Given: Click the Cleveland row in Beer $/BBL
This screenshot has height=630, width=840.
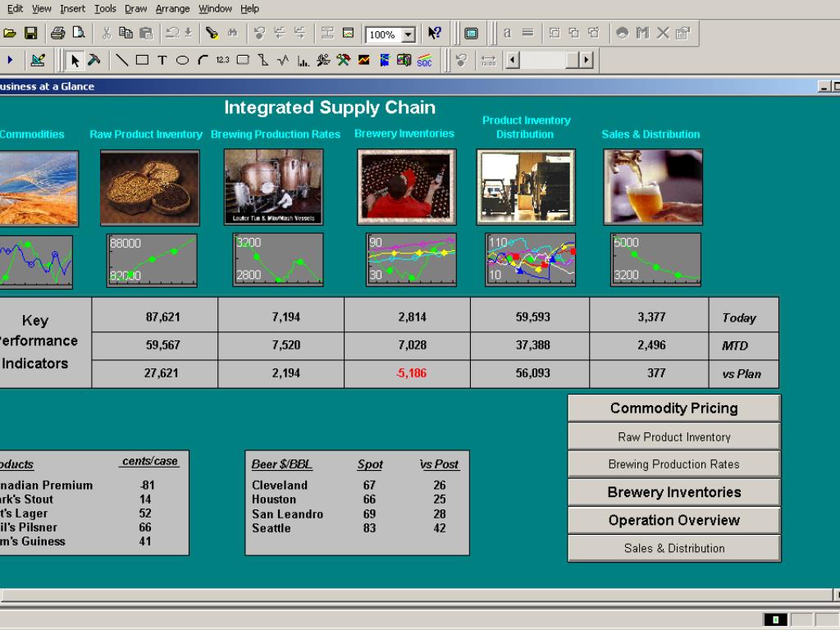Looking at the screenshot, I should click(349, 485).
